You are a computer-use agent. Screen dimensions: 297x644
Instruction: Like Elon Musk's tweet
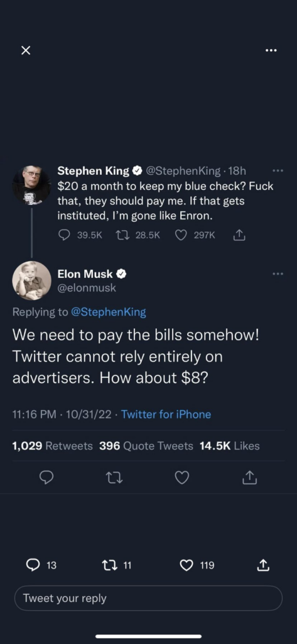coord(181,477)
